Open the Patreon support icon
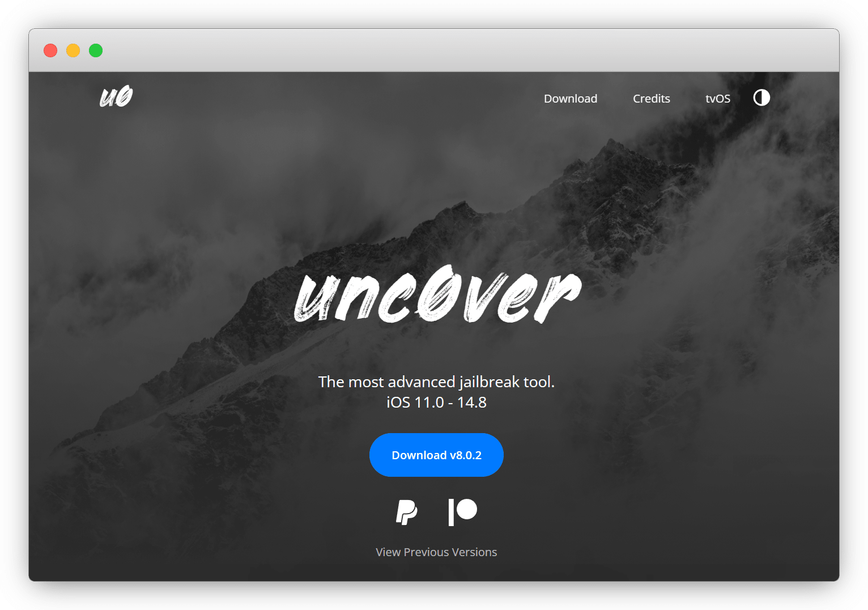Viewport: 868px width, 610px height. (462, 512)
